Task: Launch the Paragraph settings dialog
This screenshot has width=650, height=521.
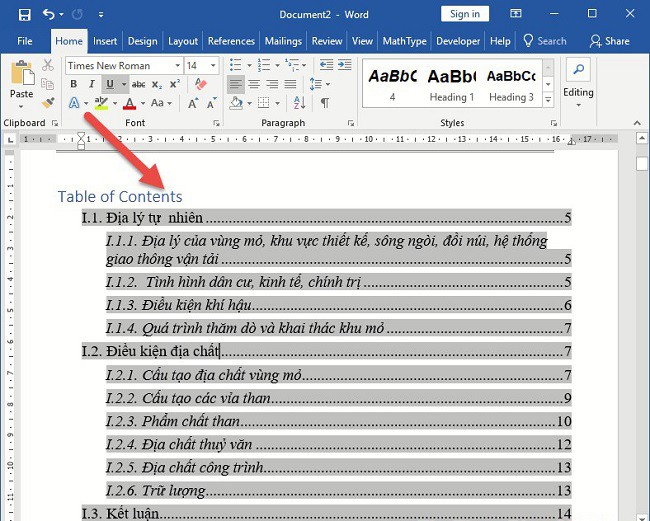Action: tap(351, 123)
